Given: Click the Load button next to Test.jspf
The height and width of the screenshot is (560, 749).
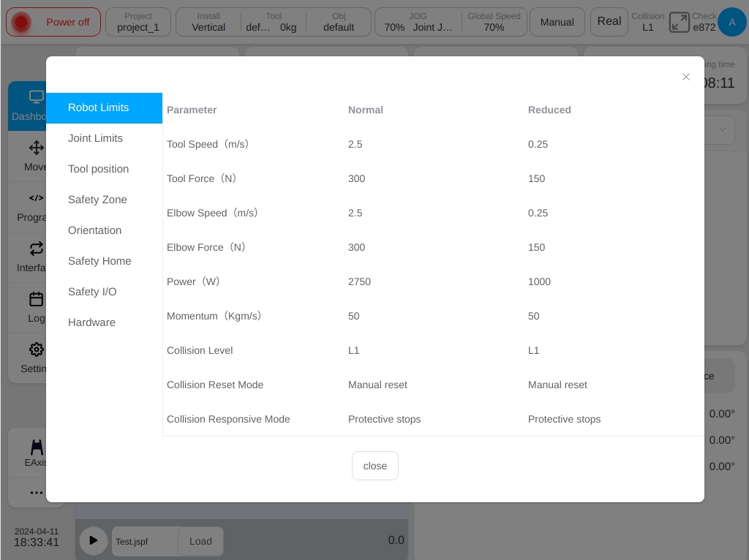Looking at the screenshot, I should (x=200, y=542).
